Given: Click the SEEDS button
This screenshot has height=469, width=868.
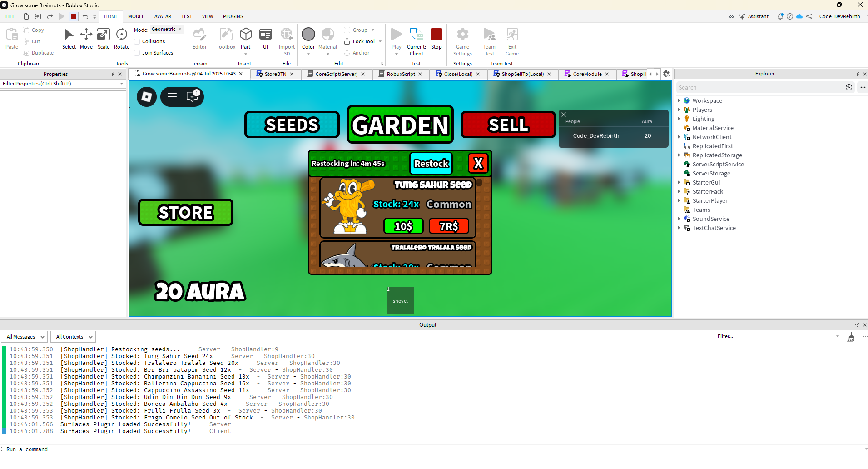Looking at the screenshot, I should pos(292,125).
